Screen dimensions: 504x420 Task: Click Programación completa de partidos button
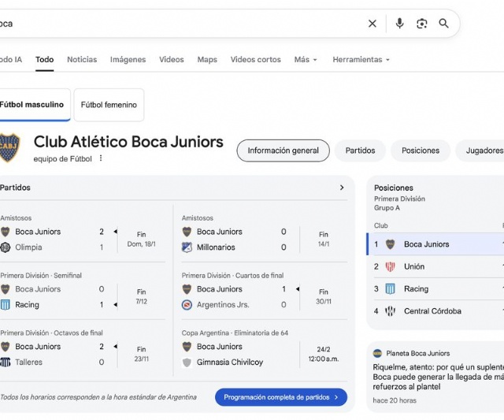[x=280, y=397]
